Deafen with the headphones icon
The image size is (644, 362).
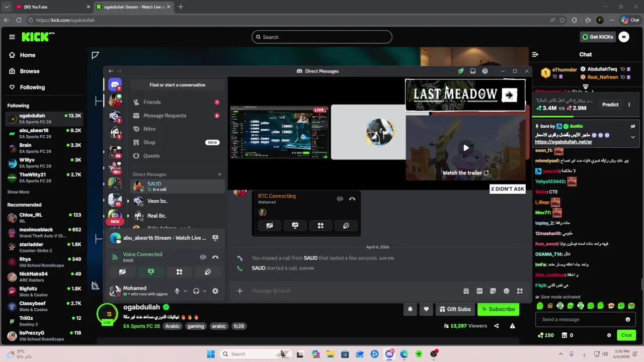click(x=196, y=291)
